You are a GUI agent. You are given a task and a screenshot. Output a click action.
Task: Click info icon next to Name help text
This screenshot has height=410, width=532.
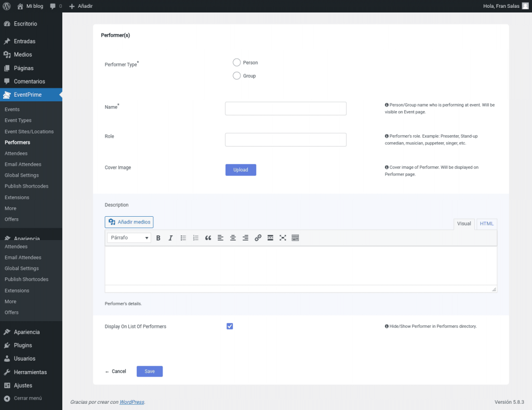click(387, 105)
